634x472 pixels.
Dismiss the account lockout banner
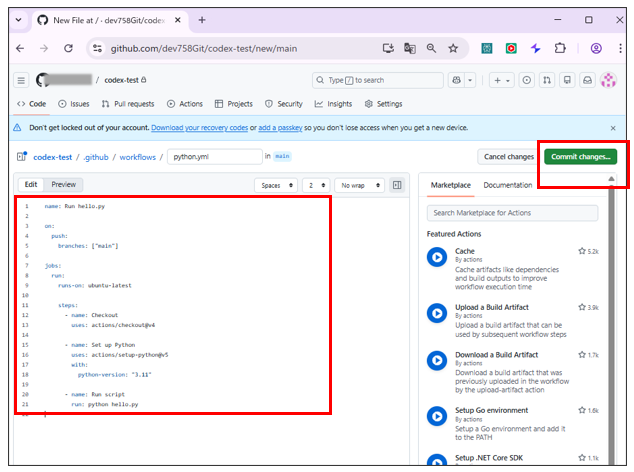click(613, 128)
